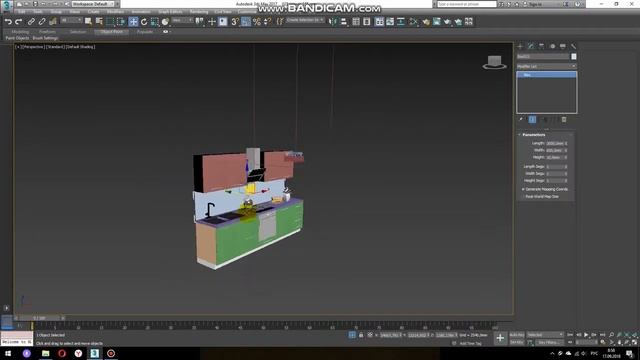Screen dimensions: 640x360
Task: Toggle the selection lock icon
Action: coord(361,335)
